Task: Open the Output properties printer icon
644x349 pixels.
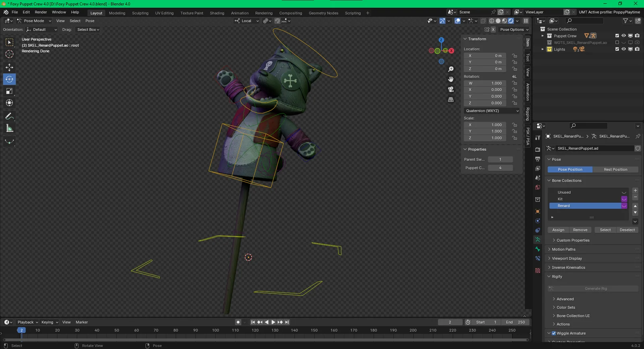Action: tap(538, 159)
